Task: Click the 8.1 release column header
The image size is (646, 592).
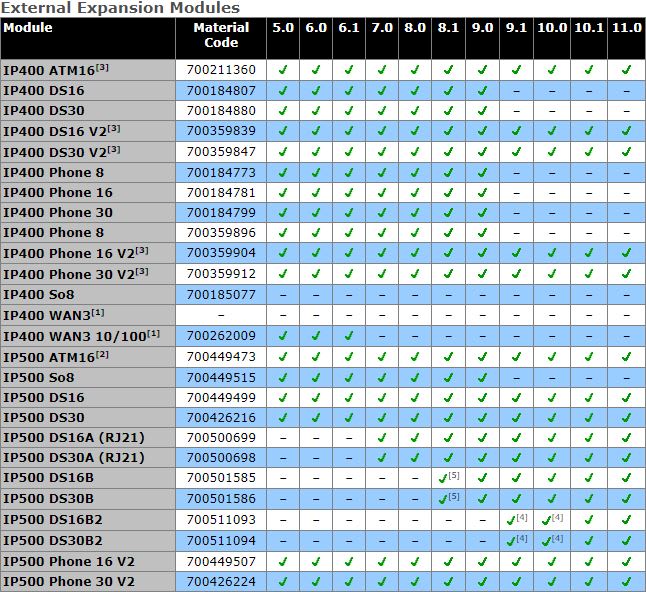Action: [x=448, y=28]
